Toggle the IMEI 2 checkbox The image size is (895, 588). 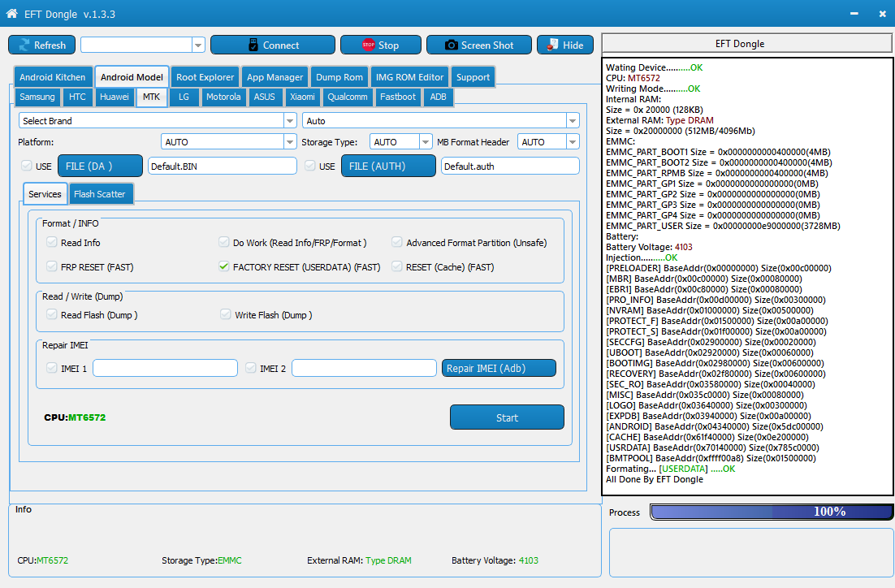(x=251, y=368)
